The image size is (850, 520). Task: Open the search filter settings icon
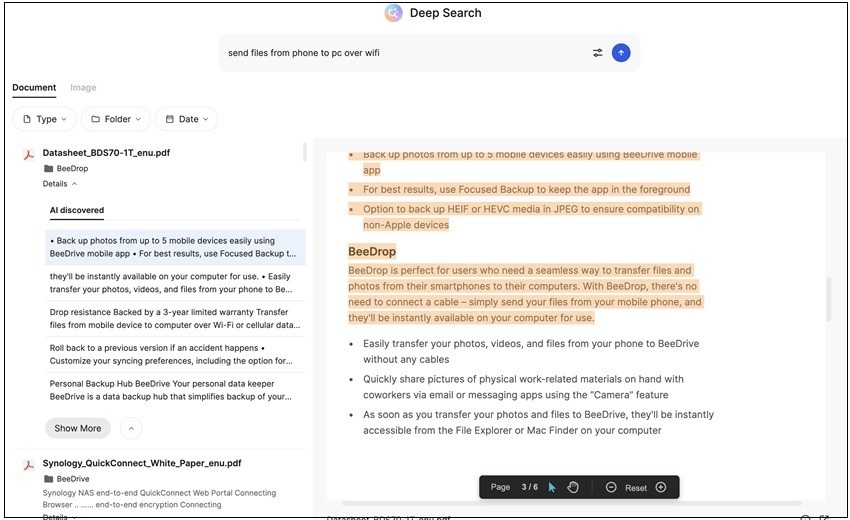pos(598,53)
